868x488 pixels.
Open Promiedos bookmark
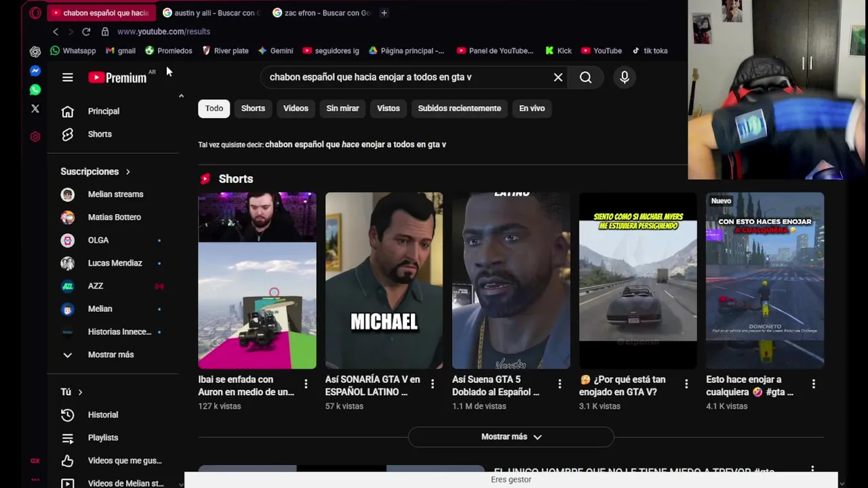(x=169, y=51)
